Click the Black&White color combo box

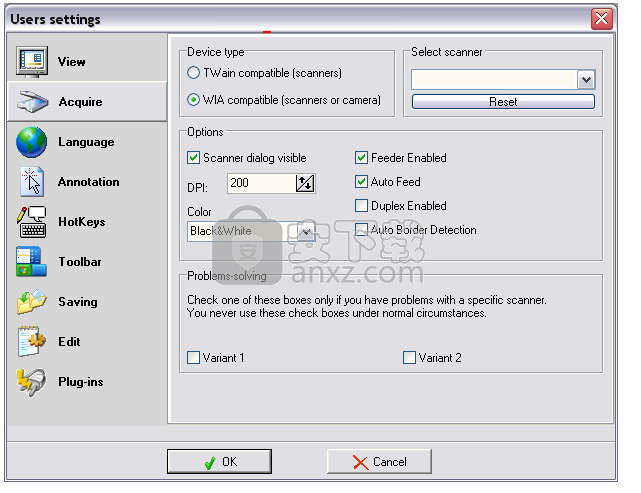click(251, 231)
